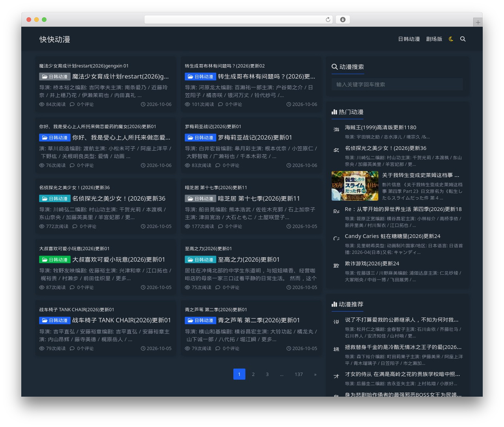
Task: Click the browser reload icon
Action: (x=328, y=20)
